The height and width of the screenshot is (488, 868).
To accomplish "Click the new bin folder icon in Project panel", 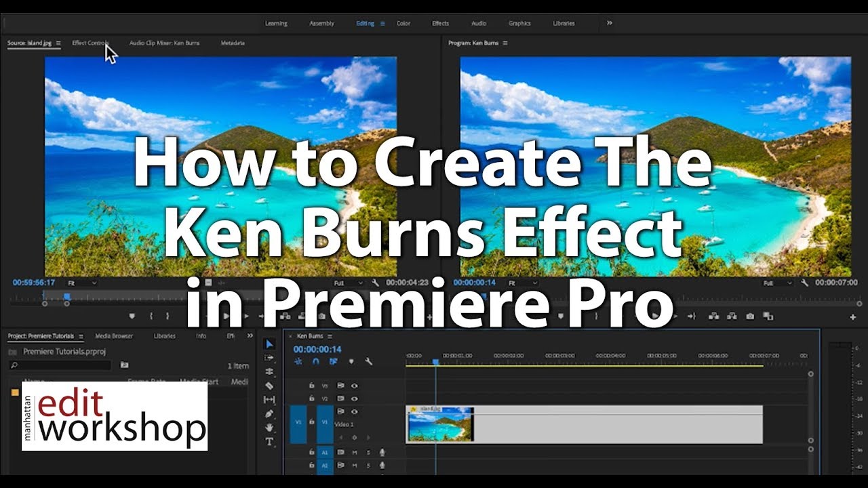I will 124,365.
